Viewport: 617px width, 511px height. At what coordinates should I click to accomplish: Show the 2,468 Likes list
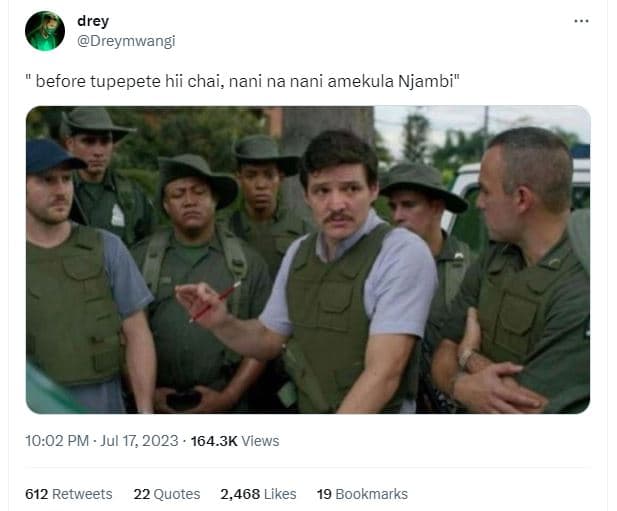(x=258, y=494)
